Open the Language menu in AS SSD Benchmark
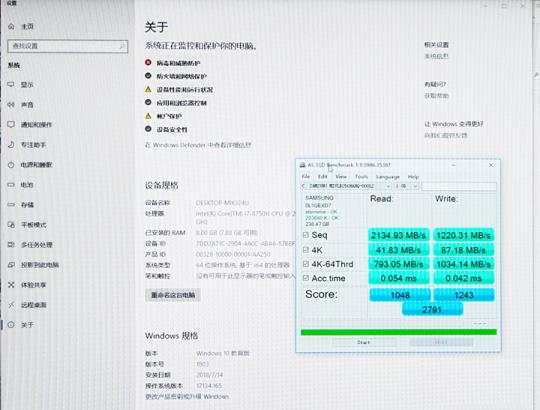This screenshot has width=540, height=410. (388, 177)
